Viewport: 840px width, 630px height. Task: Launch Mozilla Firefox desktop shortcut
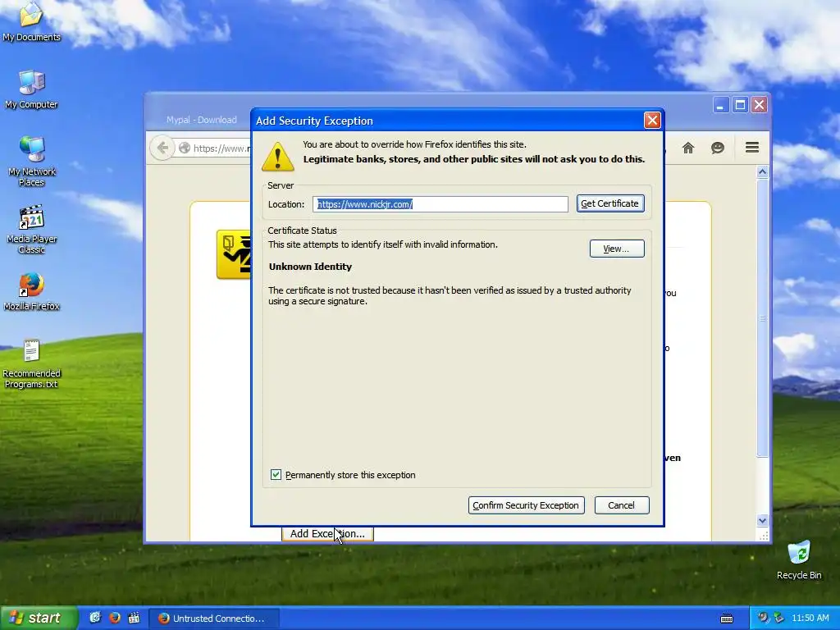[32, 292]
